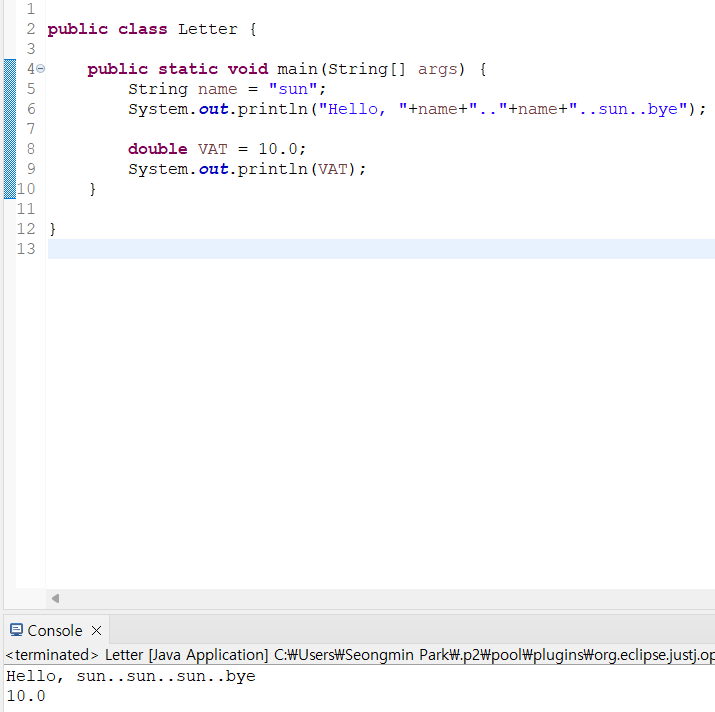This screenshot has width=715, height=712.
Task: Click 'VAT' variable on line 8
Action: (212, 149)
